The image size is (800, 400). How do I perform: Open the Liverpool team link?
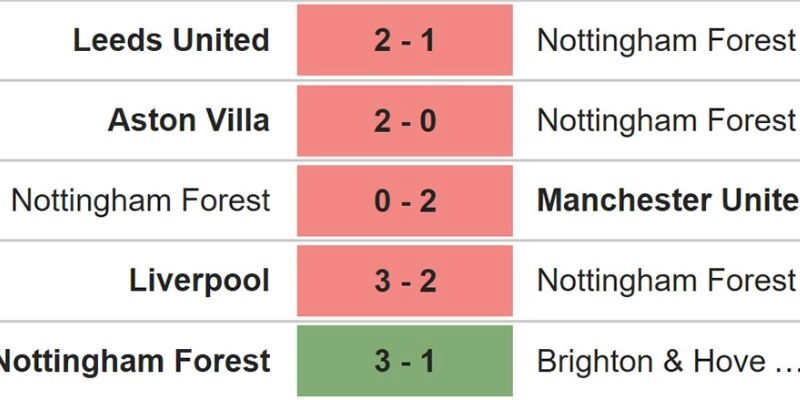click(199, 280)
